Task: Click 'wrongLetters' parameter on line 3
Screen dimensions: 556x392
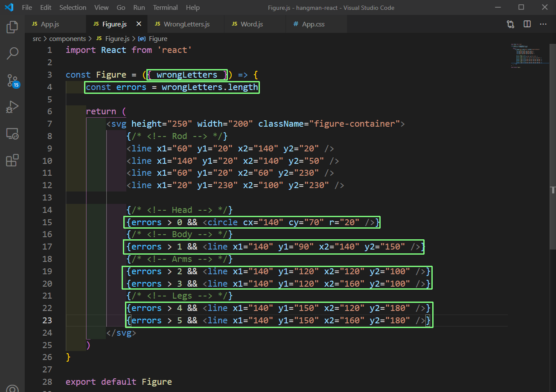Action: click(187, 75)
